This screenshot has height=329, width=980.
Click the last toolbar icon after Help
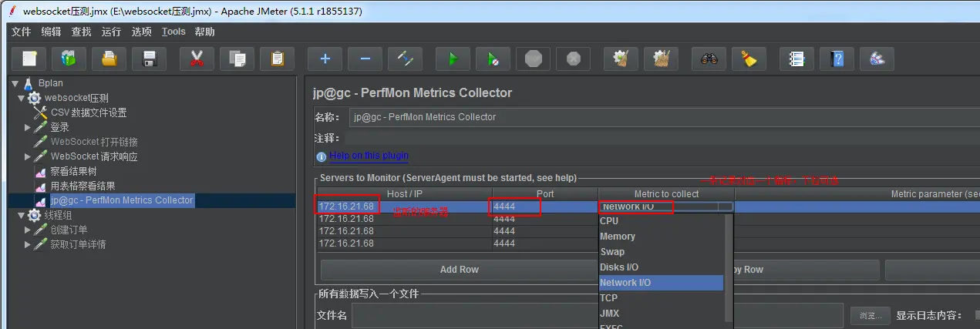pyautogui.click(x=877, y=59)
